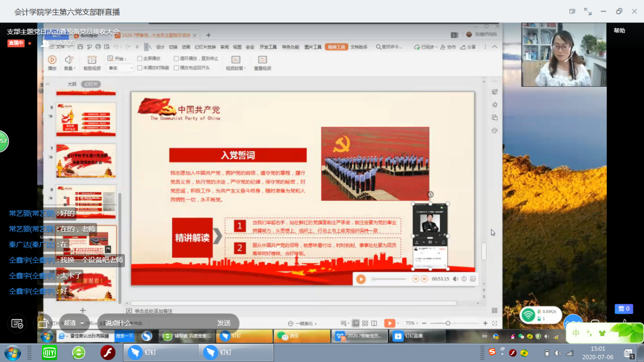
Task: Open the 开始 playback mode dropdown (单击)
Action: click(120, 68)
